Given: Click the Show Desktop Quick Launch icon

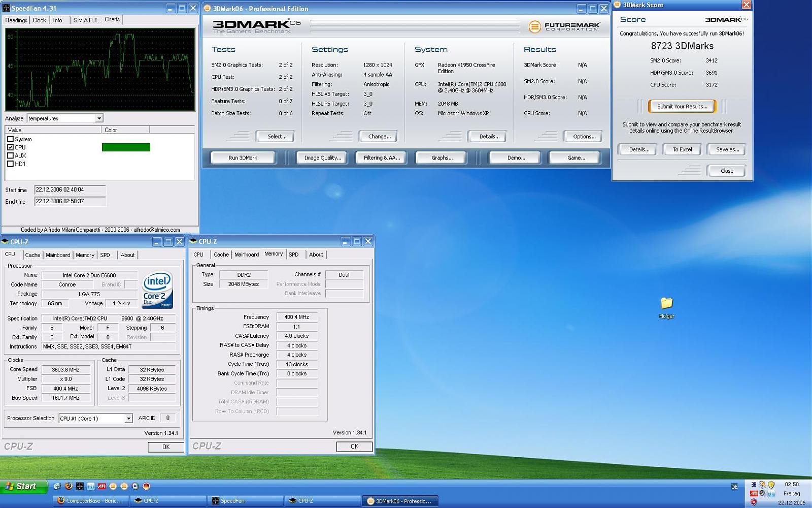Looking at the screenshot, I should (x=57, y=486).
